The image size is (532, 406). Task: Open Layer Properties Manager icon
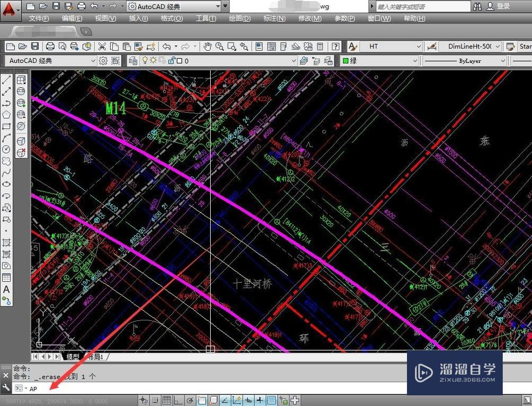coord(132,61)
